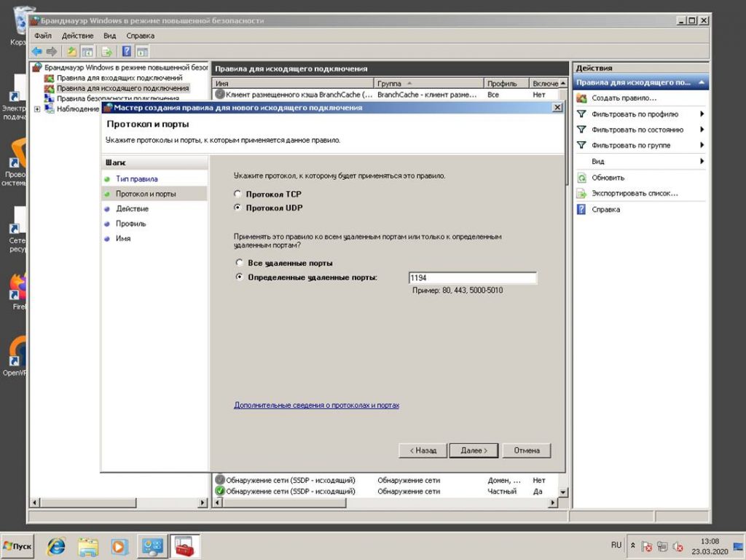Select the Протокол и порты wizard step
Viewport: 746px width, 560px height.
146,194
